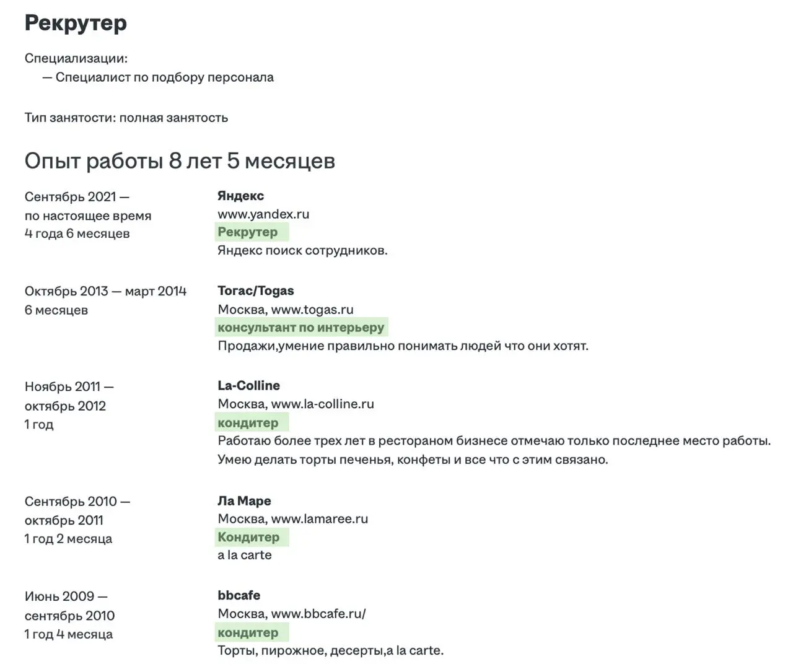The height and width of the screenshot is (672, 793).
Task: Visit the www.la-colline.ru link
Action: pyautogui.click(x=323, y=404)
